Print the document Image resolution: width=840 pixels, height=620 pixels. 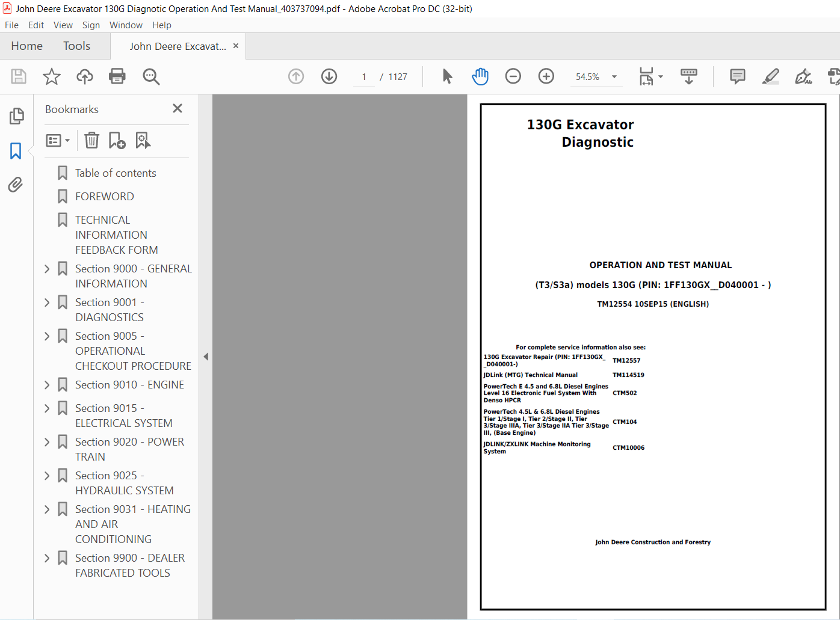click(117, 76)
